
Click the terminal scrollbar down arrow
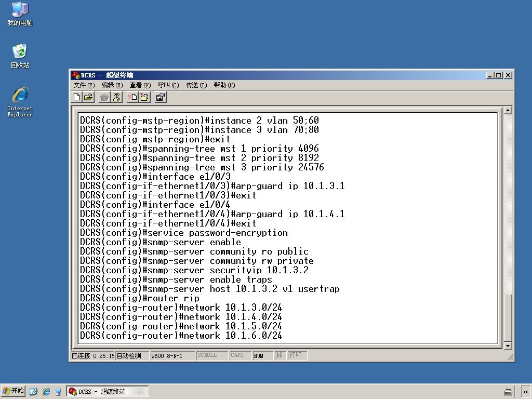(508, 345)
